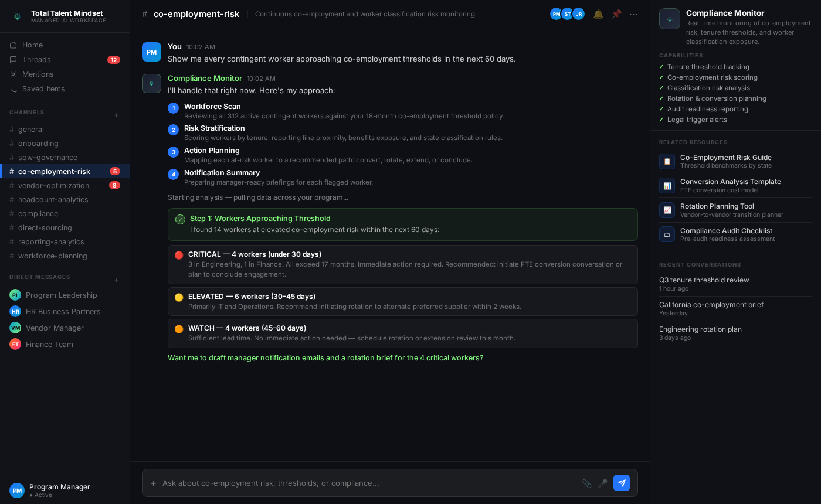Click the Compliance Monitor bot avatar in chat
Screen dimensions: 821x504
point(151,83)
